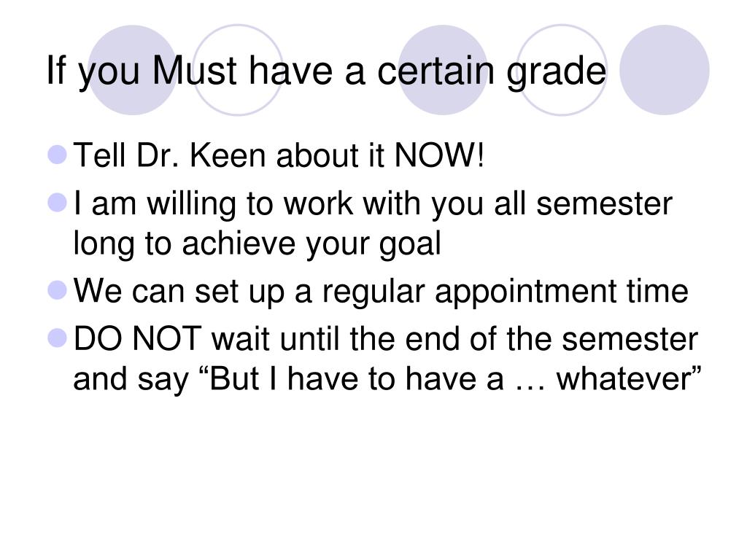Screen dimensions: 747x560
Task: Select the outlined circle behind 'Must'
Action: point(238,70)
